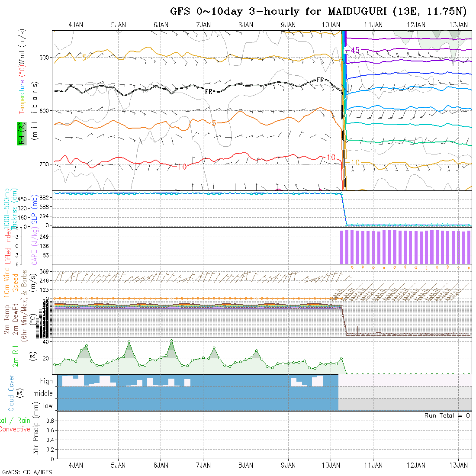Click the 294 value on the SLP axis

[44, 216]
